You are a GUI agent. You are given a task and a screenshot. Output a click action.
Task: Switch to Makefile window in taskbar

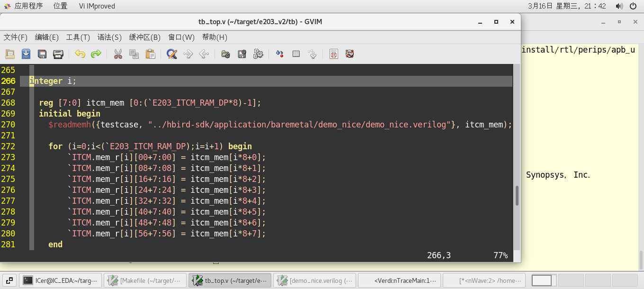point(144,280)
